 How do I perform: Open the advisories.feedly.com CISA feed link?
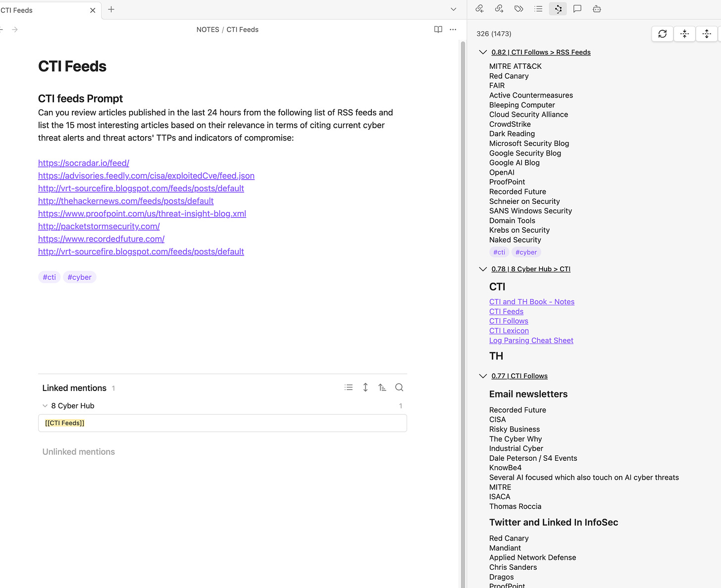coord(146,176)
